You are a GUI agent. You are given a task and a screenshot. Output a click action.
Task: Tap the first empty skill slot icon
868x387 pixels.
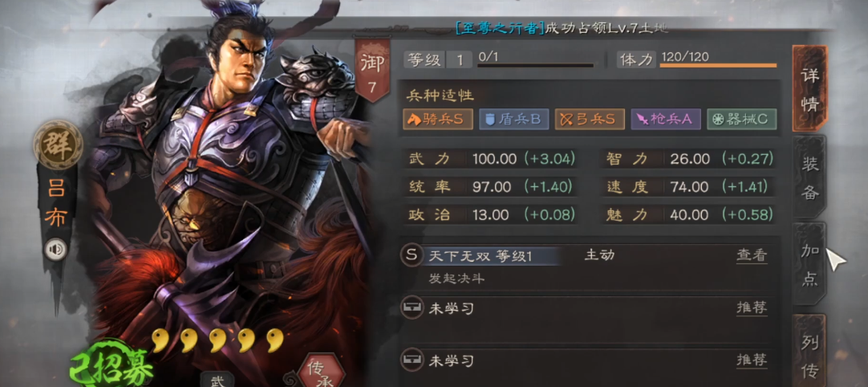click(x=411, y=308)
